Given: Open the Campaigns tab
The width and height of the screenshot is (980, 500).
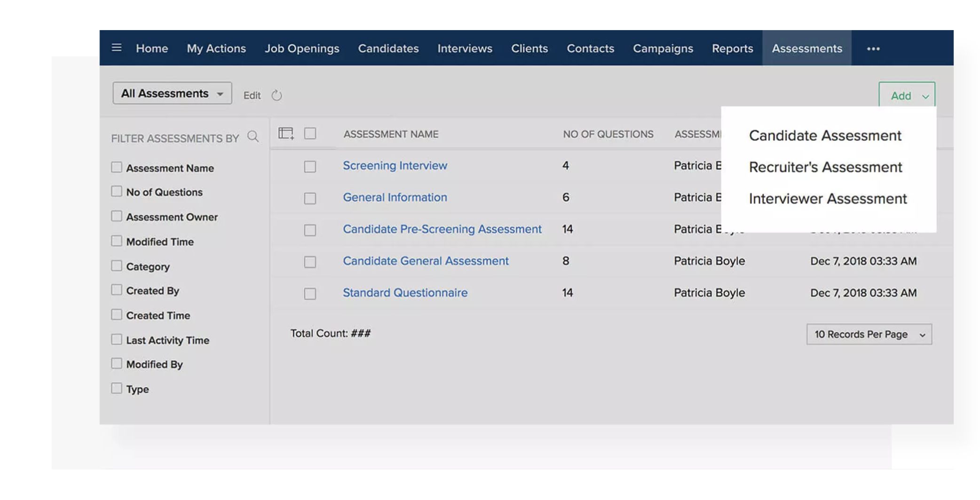Looking at the screenshot, I should click(x=663, y=48).
